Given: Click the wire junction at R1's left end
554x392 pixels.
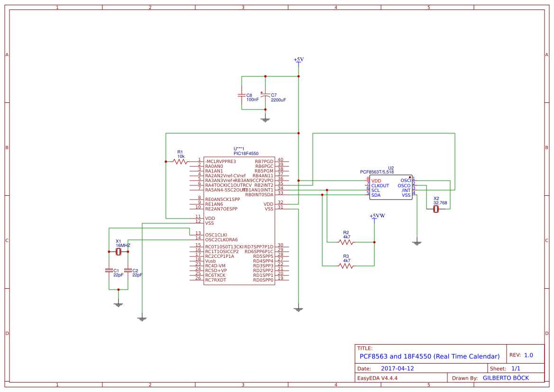Looking at the screenshot, I should (x=166, y=162).
